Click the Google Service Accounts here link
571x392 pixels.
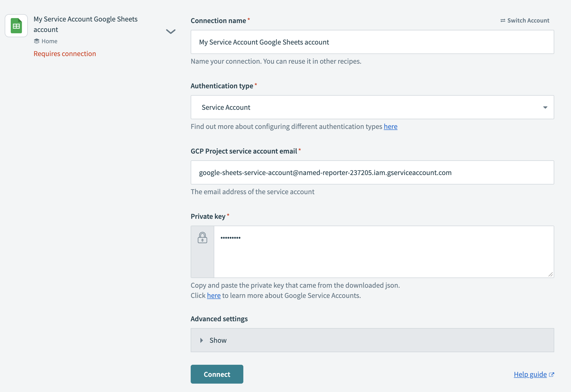tap(213, 295)
